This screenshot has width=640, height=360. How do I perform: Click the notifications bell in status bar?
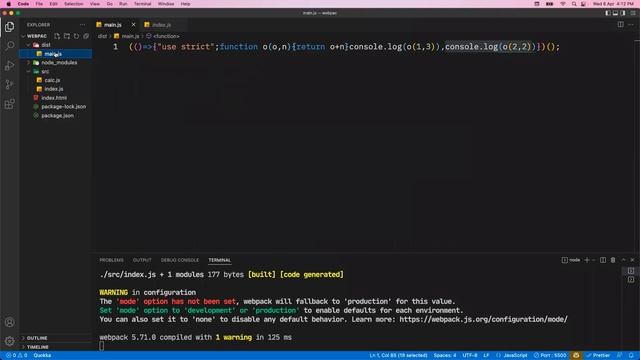coord(631,356)
